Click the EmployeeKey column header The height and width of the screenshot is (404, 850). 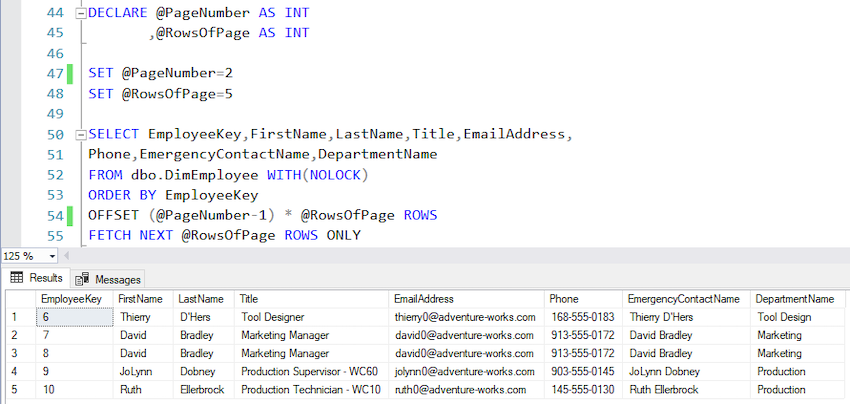coord(74,299)
